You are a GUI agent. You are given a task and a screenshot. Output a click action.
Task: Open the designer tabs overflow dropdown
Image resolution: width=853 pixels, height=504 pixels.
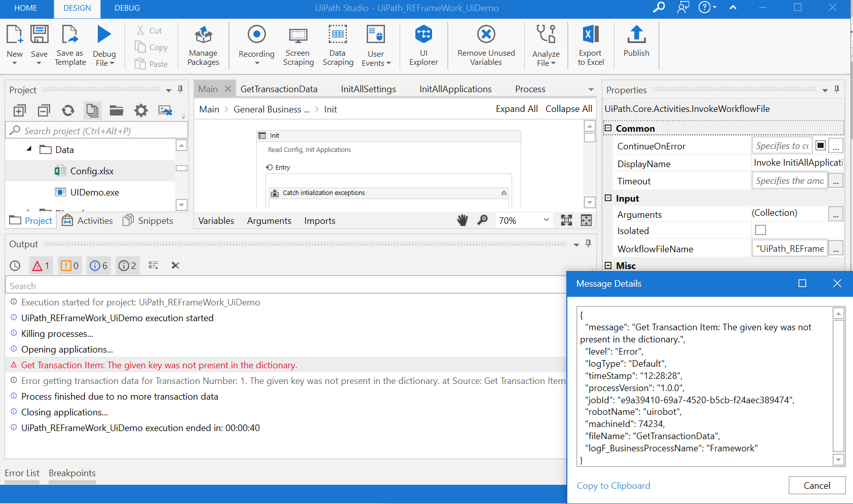591,90
